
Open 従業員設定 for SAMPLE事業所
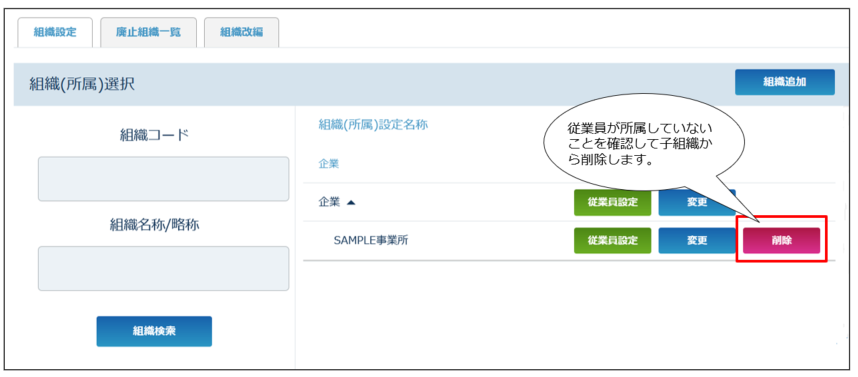612,240
